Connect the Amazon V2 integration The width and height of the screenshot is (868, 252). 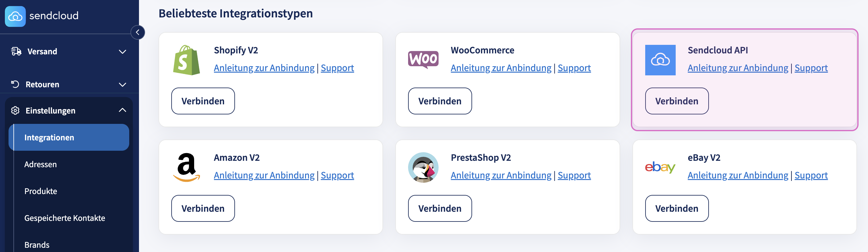coord(203,208)
